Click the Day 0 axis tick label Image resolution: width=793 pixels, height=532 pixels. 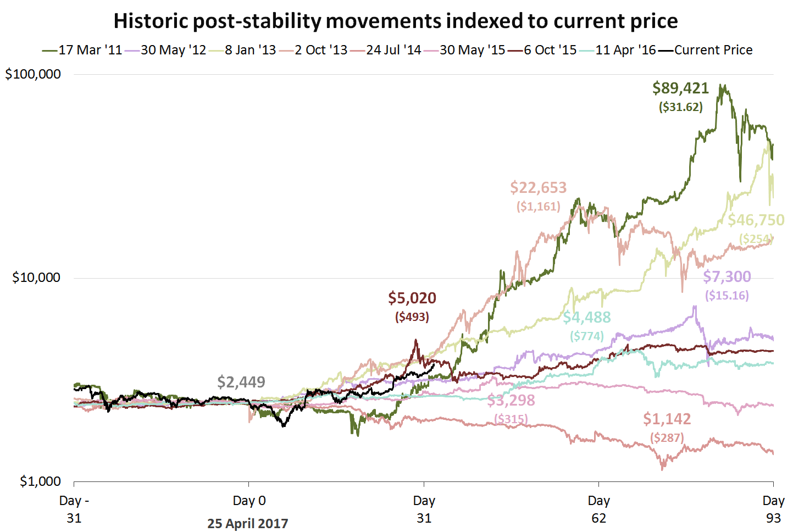click(x=249, y=501)
